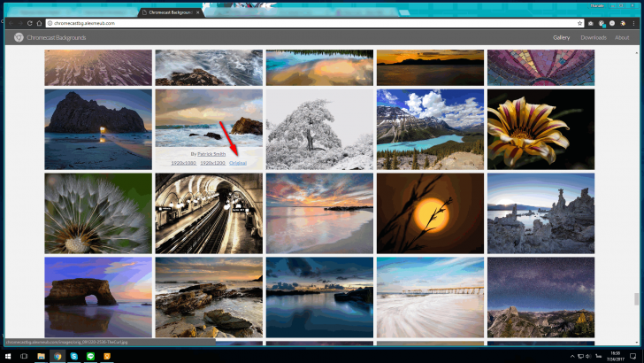644x363 pixels.
Task: Click the forward navigation arrow
Action: pos(20,23)
